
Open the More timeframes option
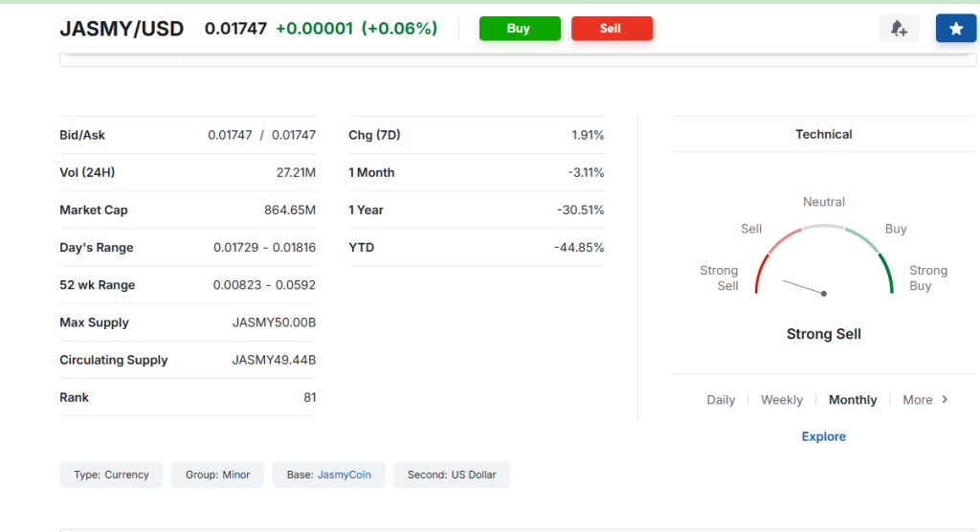918,399
